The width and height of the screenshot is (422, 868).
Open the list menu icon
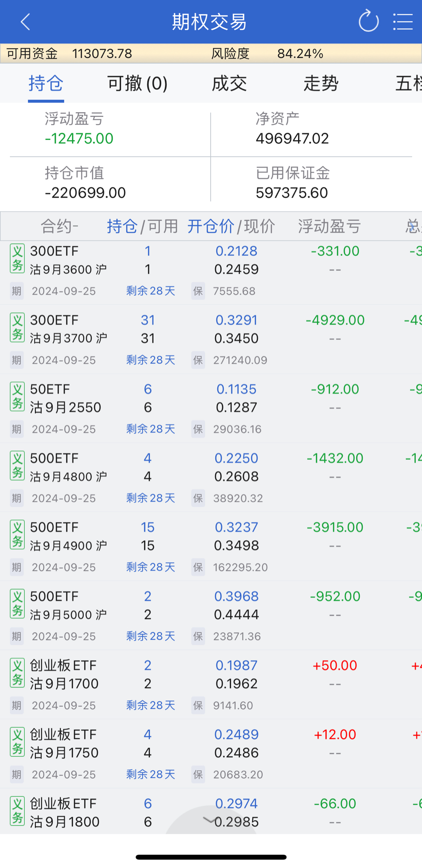click(402, 22)
